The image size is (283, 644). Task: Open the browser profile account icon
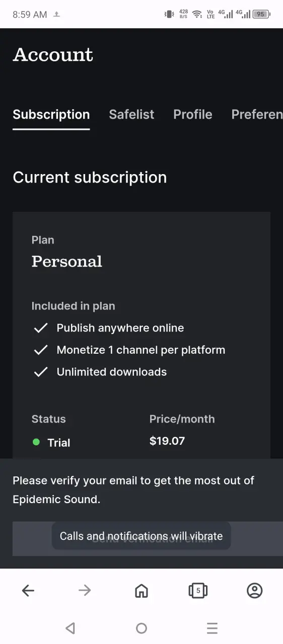coord(255,590)
